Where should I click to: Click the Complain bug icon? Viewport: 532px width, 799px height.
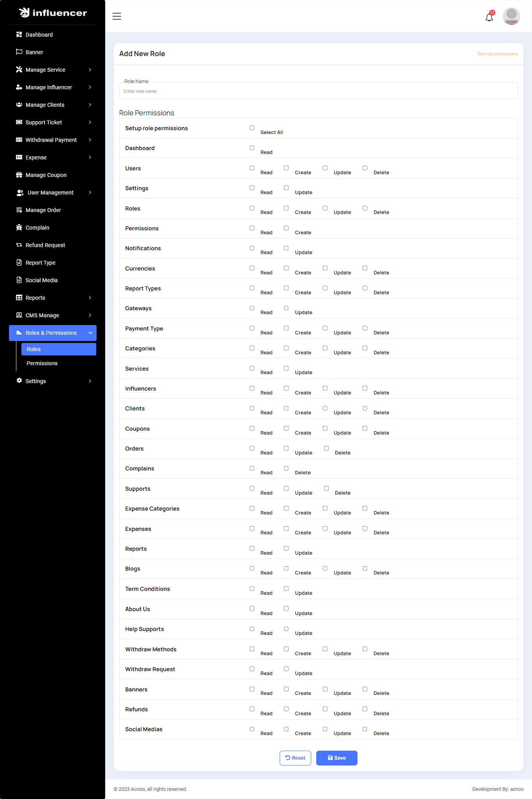coord(19,228)
